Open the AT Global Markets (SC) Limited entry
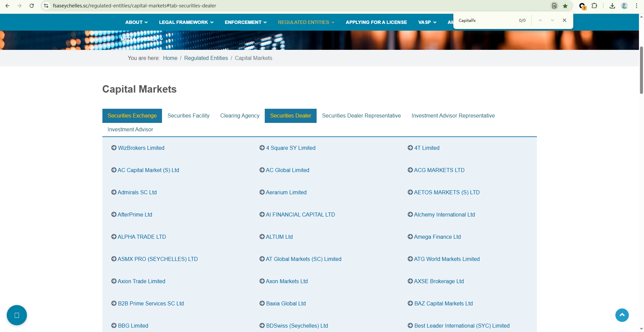 point(303,259)
